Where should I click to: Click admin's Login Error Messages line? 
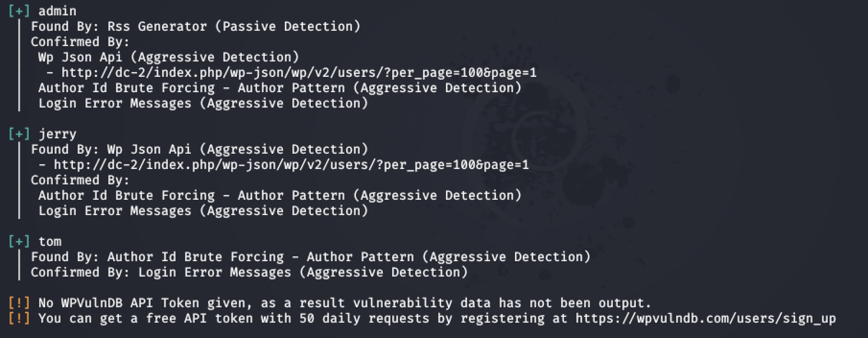pyautogui.click(x=203, y=103)
